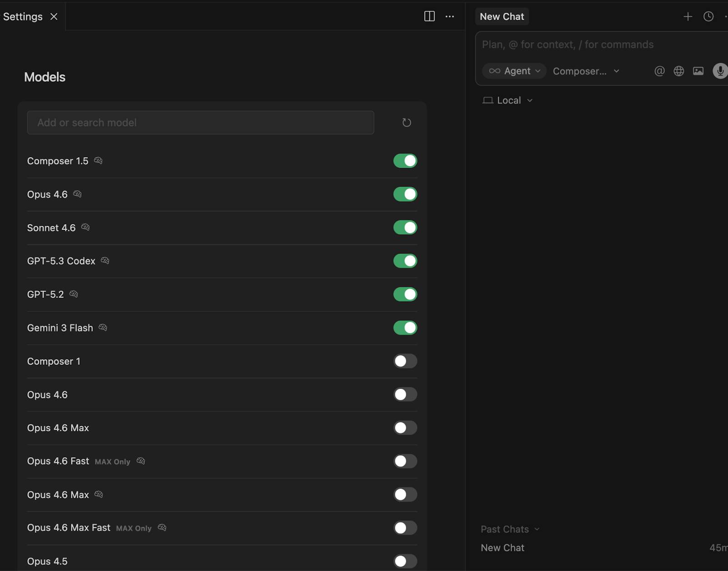Screen dimensions: 728x571
Task: Open the more actions ellipsis menu
Action: [450, 16]
